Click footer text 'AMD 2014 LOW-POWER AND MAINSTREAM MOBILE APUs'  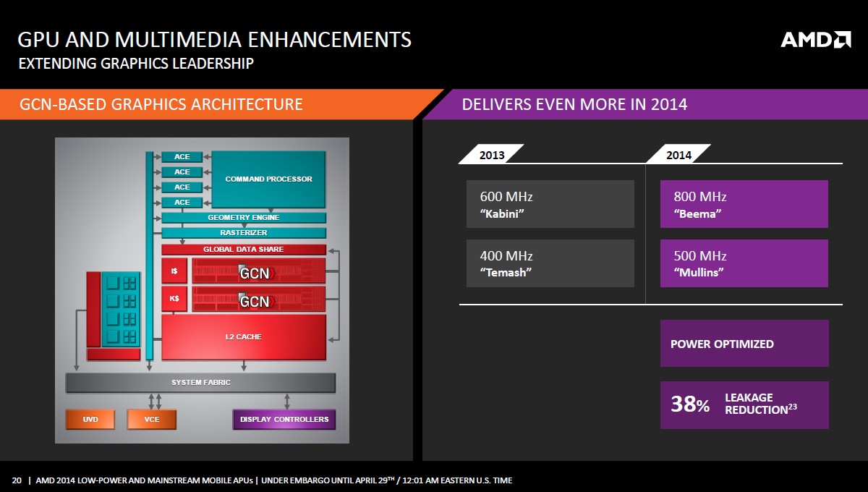[145, 480]
